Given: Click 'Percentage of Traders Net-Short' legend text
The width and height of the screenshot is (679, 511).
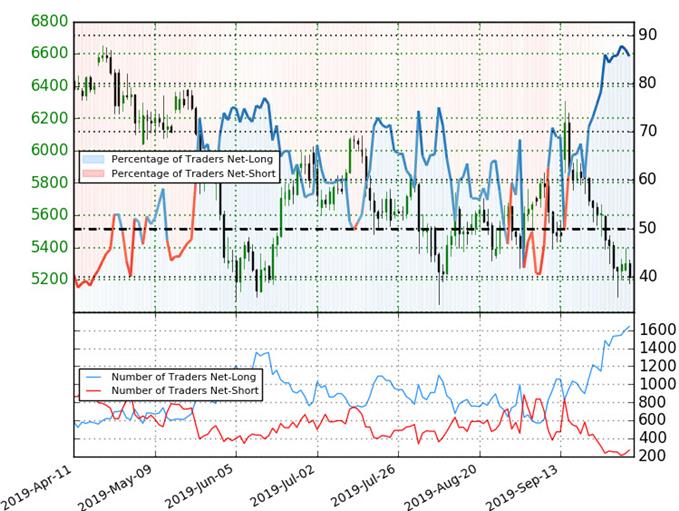Looking at the screenshot, I should pos(193,174).
